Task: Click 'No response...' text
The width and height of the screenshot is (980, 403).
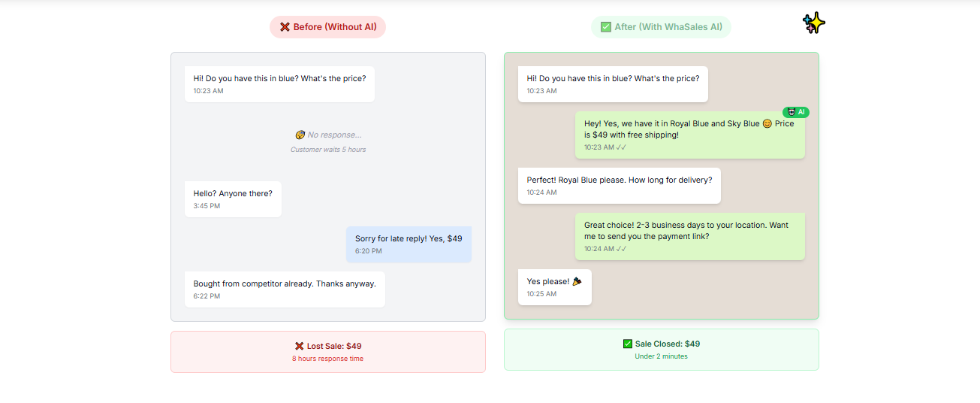Action: [334, 135]
